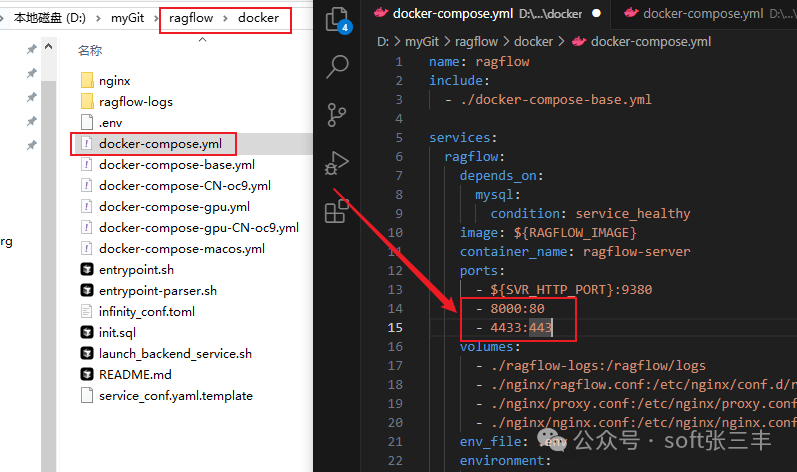Screen dimensions: 797x472
Task: Open the Source Control branch icon
Action: (x=336, y=115)
